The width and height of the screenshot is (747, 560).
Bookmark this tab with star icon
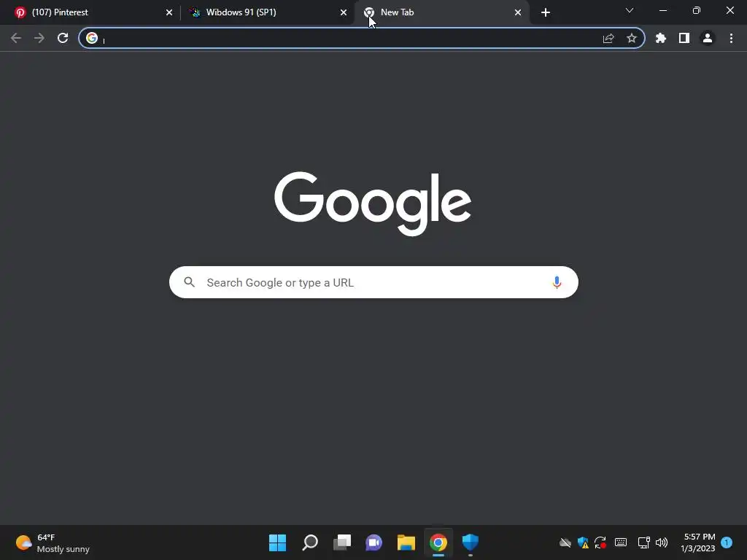tap(632, 38)
